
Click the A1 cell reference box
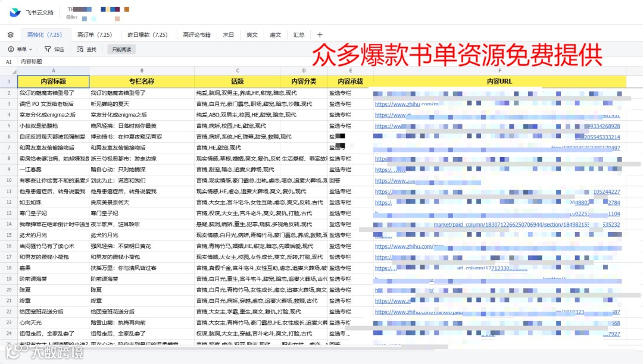(x=8, y=61)
